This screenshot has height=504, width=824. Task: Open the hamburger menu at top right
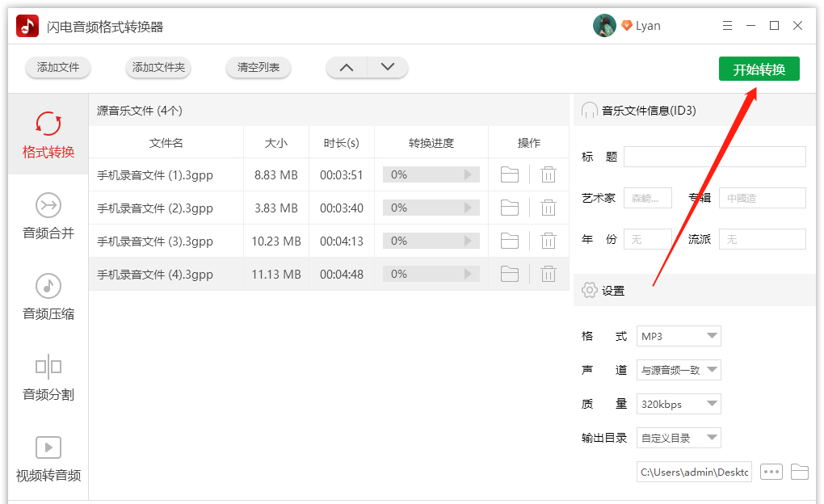click(x=726, y=25)
